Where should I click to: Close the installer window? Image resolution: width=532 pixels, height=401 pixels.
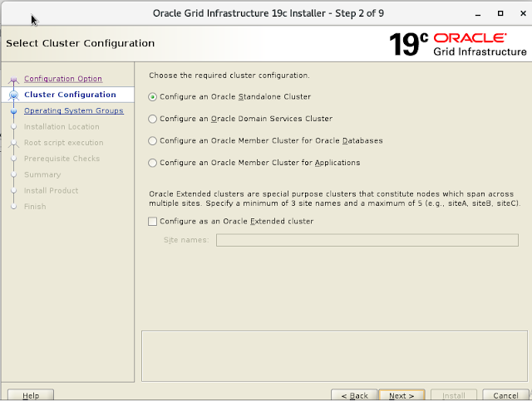click(523, 13)
